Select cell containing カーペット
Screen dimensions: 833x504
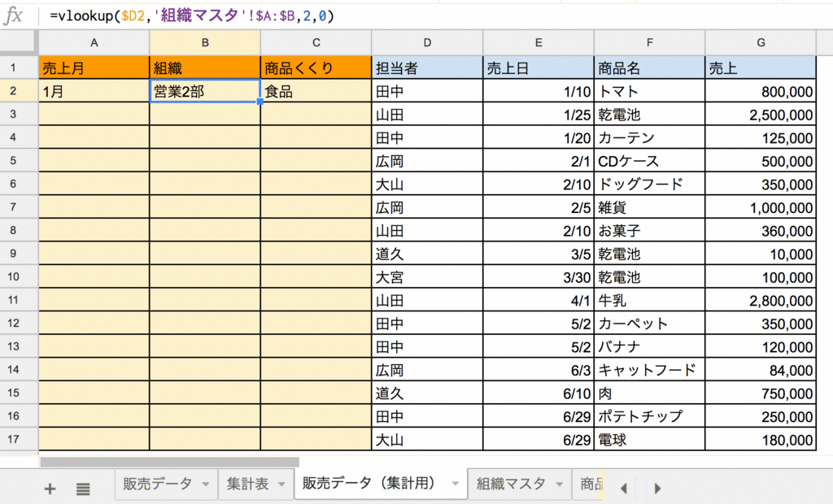649,324
